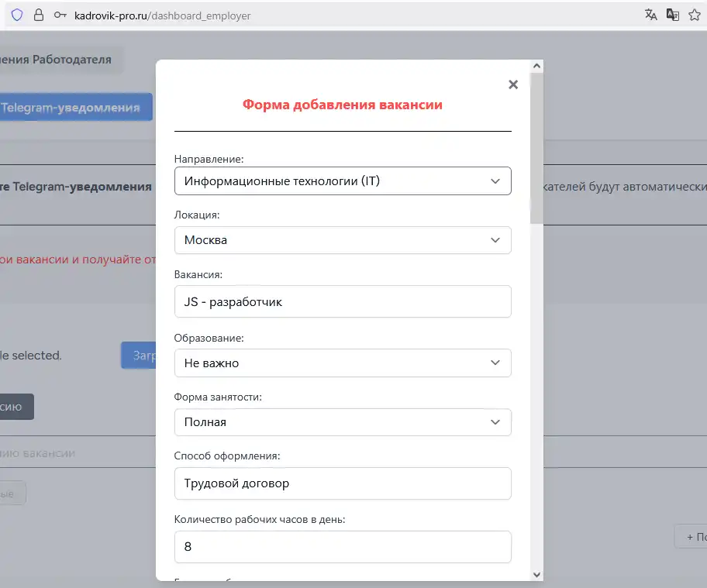The height and width of the screenshot is (588, 707).
Task: Open the Направление dropdown
Action: tap(342, 181)
